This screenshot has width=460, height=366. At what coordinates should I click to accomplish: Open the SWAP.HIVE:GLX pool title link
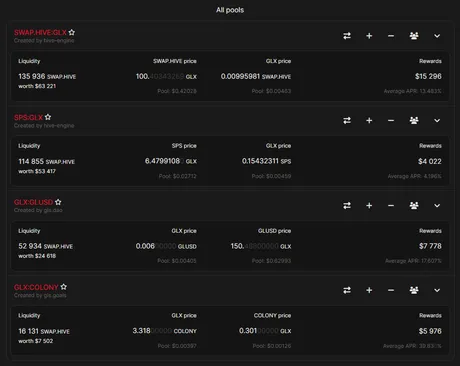pyautogui.click(x=40, y=33)
